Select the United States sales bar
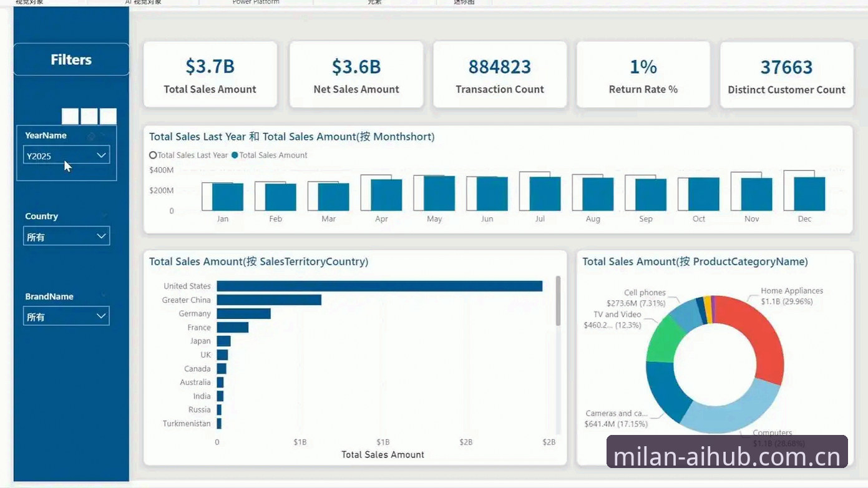This screenshot has height=488, width=868. pyautogui.click(x=379, y=286)
